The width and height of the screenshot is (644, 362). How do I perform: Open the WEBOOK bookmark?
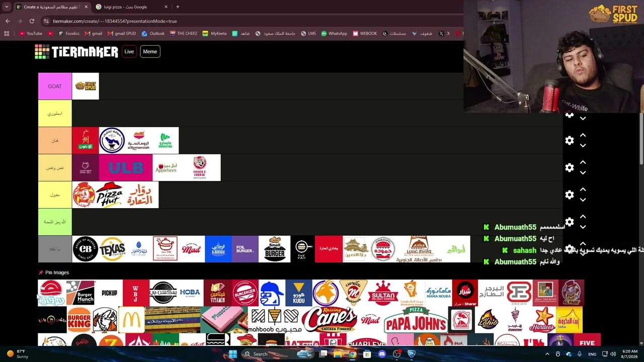[x=365, y=34]
